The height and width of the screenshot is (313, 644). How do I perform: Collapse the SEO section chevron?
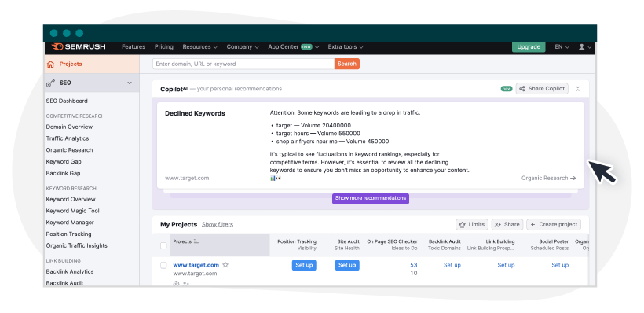click(x=130, y=83)
